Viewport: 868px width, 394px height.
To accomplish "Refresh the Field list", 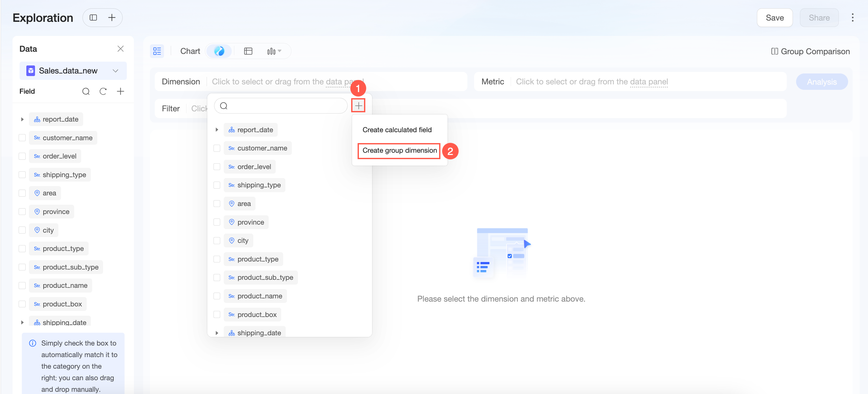I will click(103, 91).
